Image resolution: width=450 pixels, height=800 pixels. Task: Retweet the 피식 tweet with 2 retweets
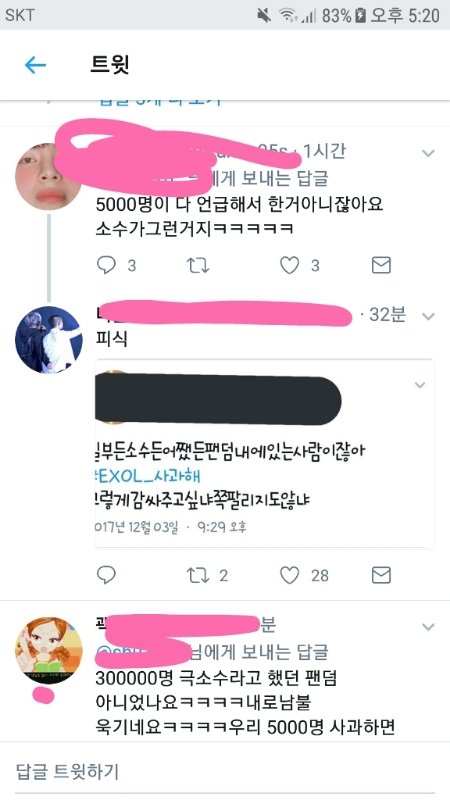click(197, 576)
